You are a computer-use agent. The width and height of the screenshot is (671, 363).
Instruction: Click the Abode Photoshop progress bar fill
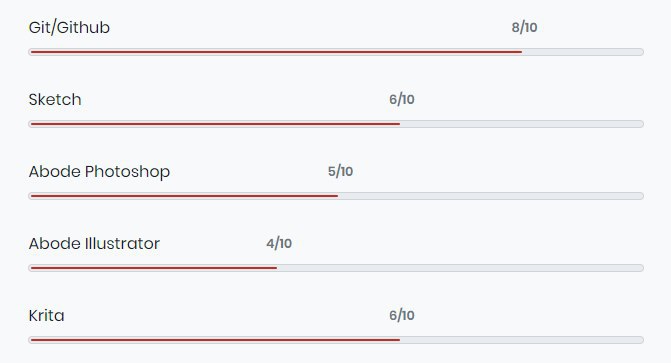tap(184, 196)
